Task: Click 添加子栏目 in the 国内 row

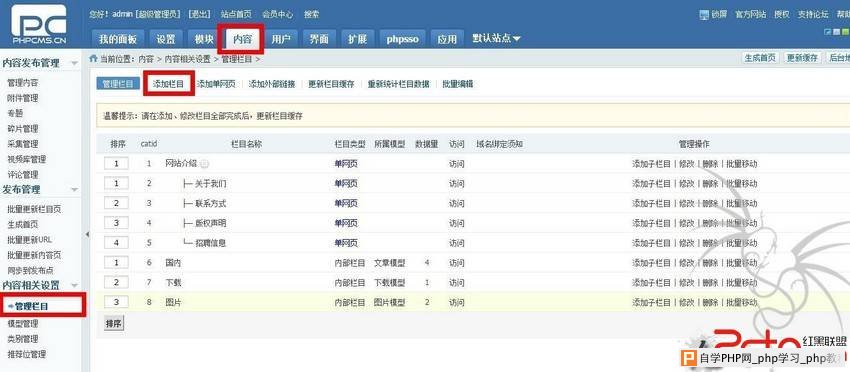Action: [x=651, y=263]
